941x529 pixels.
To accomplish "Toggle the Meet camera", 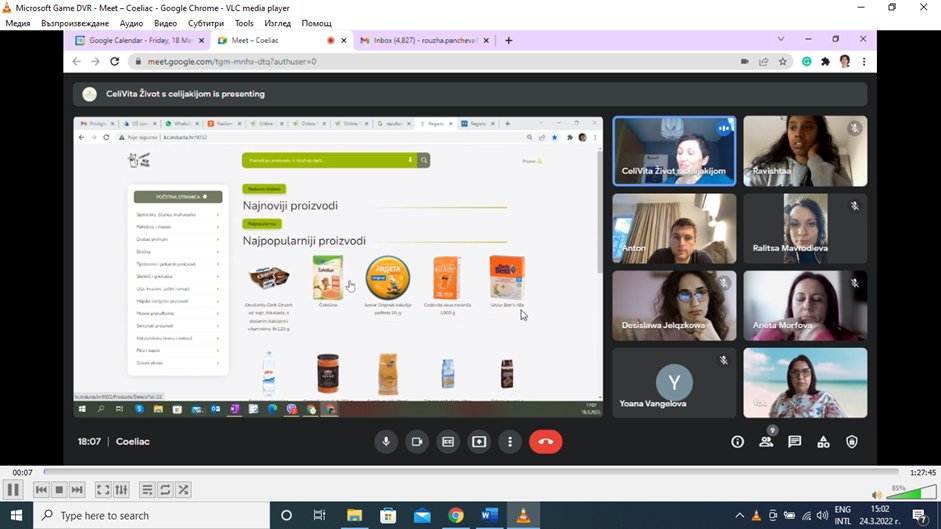I will (x=416, y=441).
